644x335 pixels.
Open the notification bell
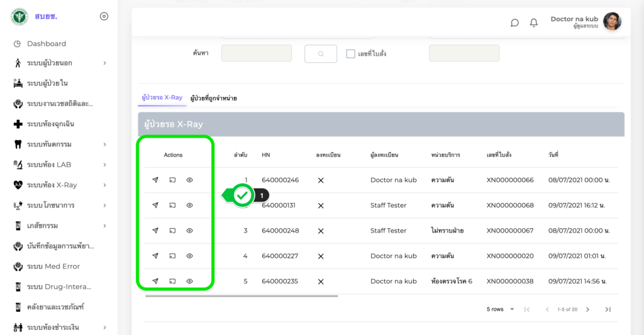(x=534, y=23)
